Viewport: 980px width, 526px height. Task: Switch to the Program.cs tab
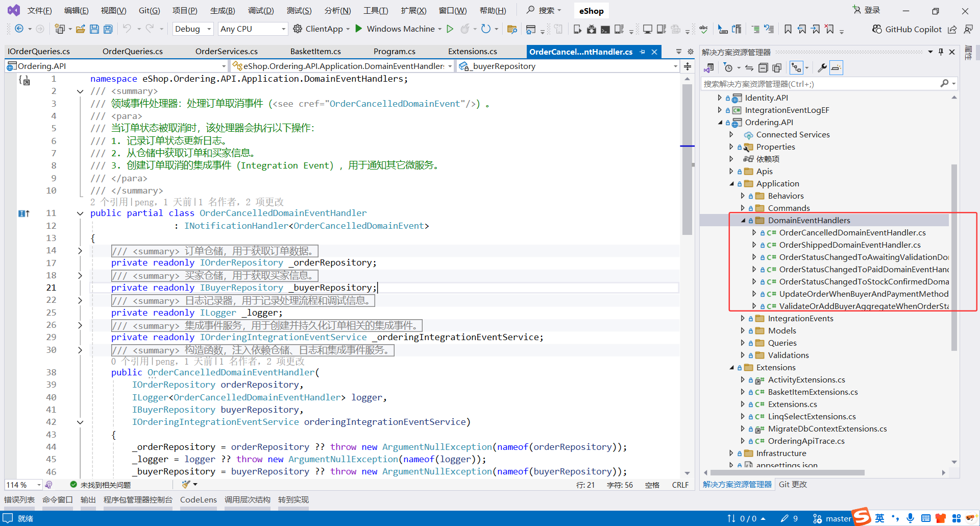pyautogui.click(x=394, y=52)
